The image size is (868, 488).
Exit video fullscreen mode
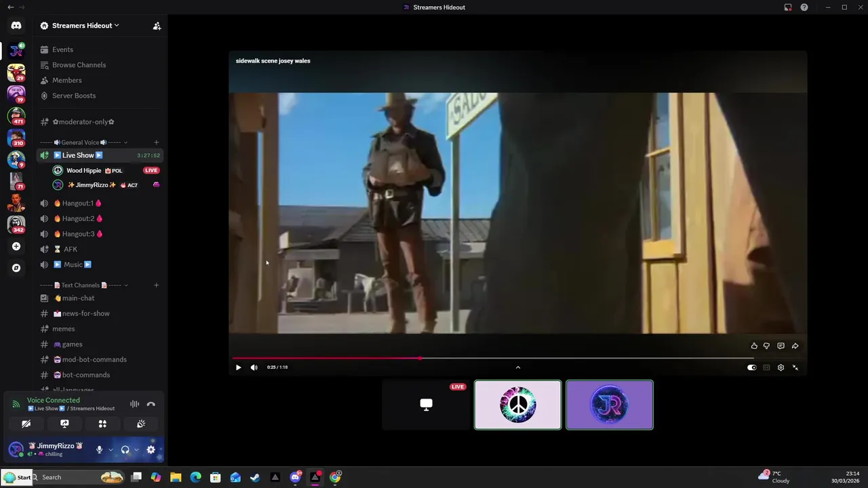795,367
